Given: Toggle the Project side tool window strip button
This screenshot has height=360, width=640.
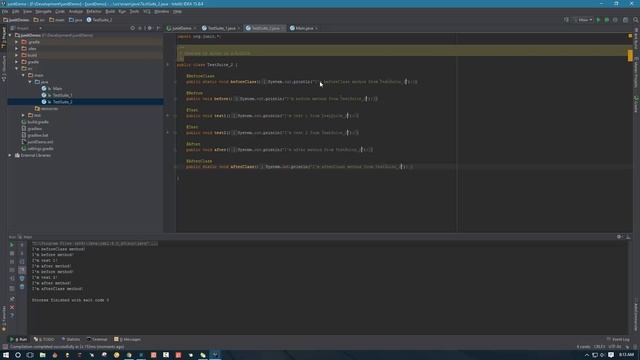Looking at the screenshot, I should tap(4, 38).
